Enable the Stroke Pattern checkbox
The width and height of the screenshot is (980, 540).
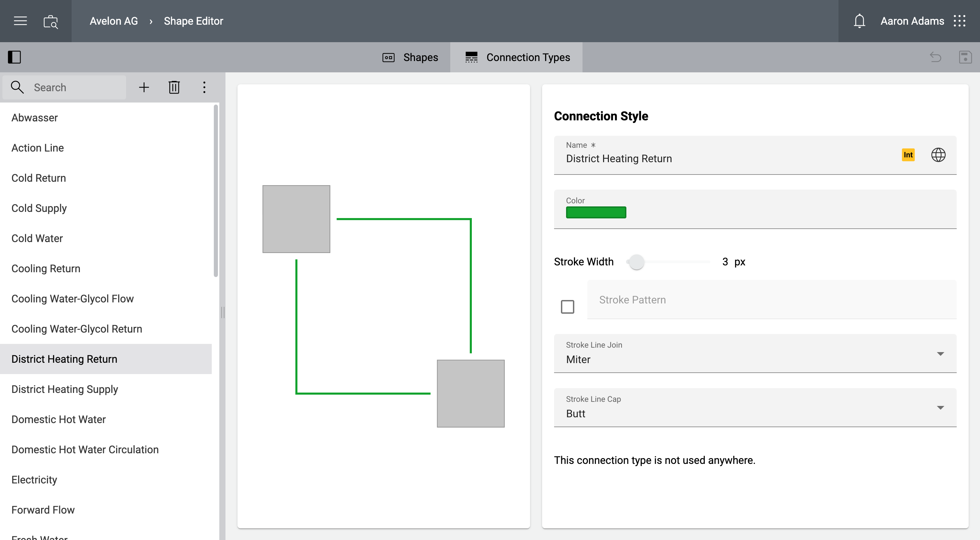coord(567,307)
